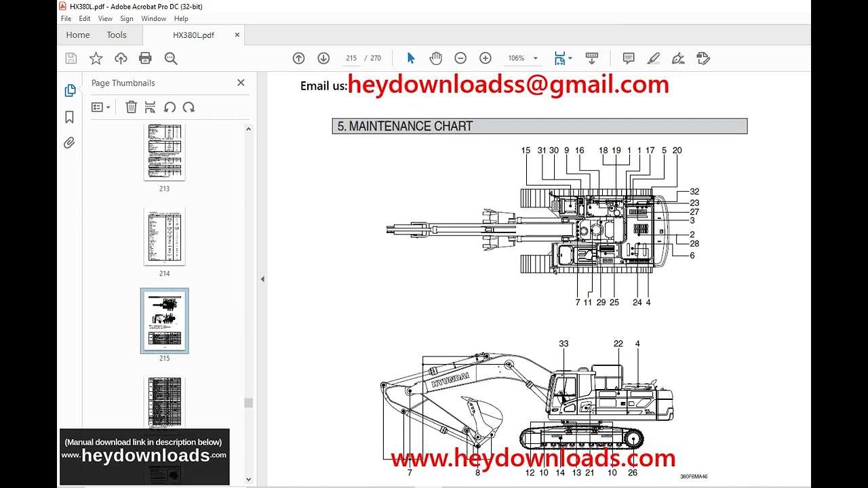Click the scrolling mode keyboard icon
The image size is (868, 488).
[x=591, y=58]
